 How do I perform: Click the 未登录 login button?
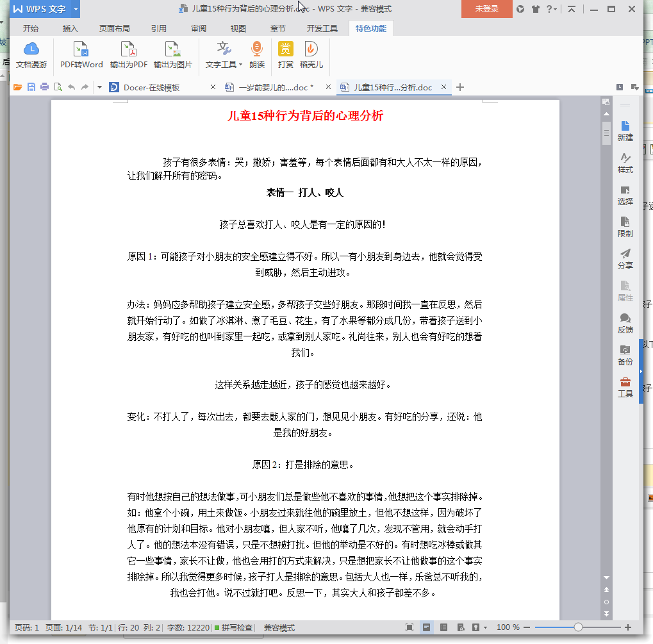486,9
